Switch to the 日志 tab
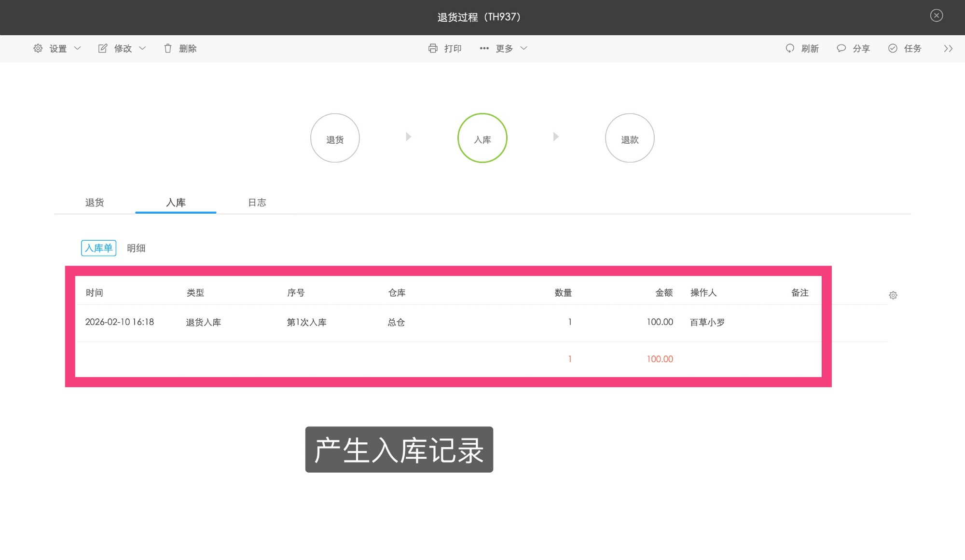 (x=257, y=203)
